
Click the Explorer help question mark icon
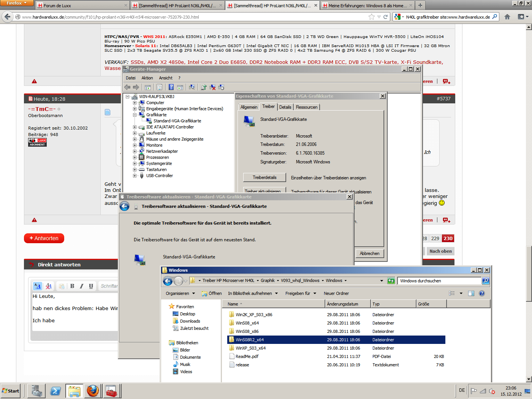482,293
